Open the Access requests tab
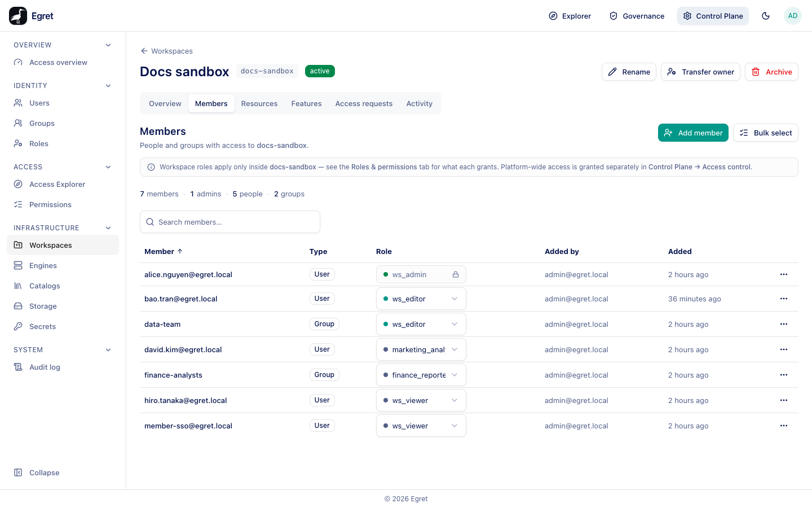Viewport: 812px width, 508px height. pyautogui.click(x=364, y=103)
